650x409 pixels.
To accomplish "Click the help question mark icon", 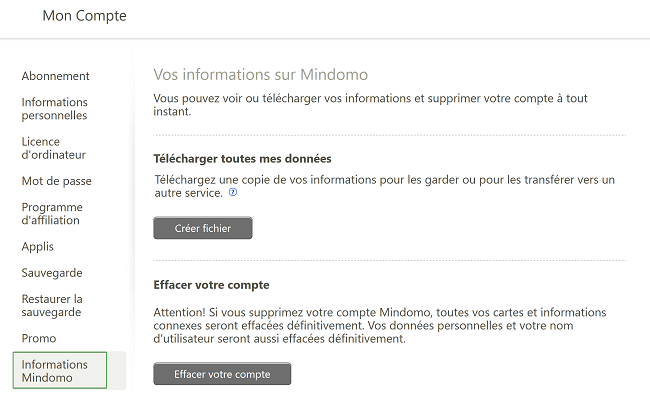I will [x=233, y=192].
